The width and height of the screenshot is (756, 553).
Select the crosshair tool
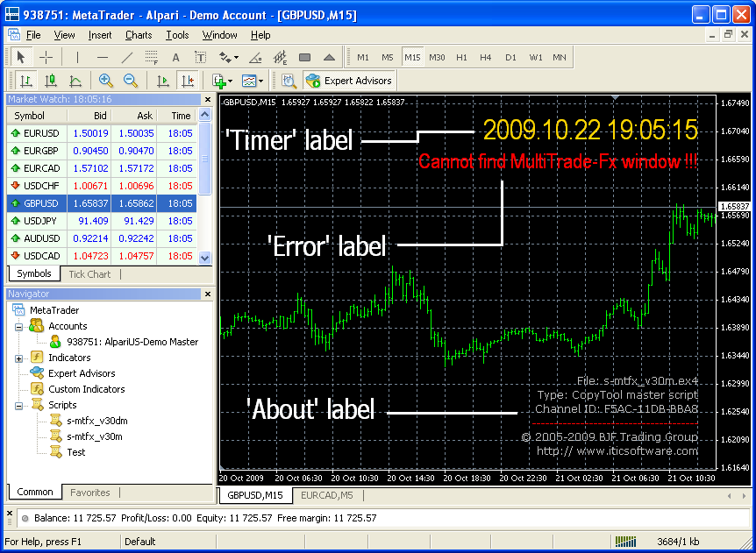coord(46,57)
